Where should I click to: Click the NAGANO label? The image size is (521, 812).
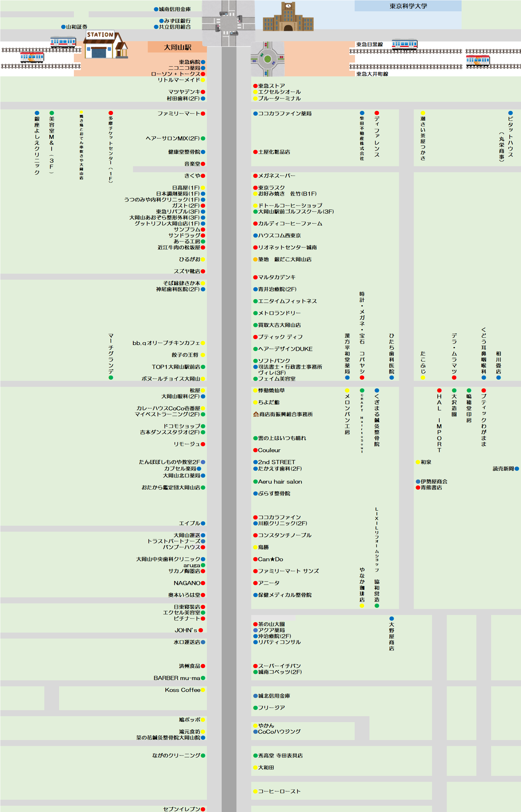point(187,583)
